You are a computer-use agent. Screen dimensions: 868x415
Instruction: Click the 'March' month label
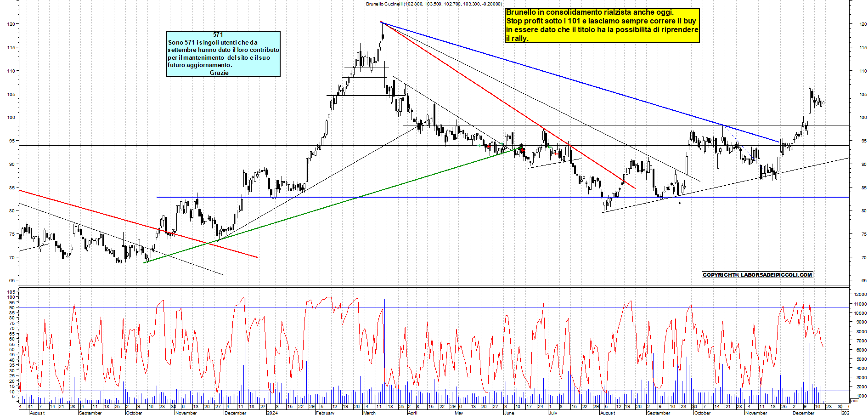[369, 413]
